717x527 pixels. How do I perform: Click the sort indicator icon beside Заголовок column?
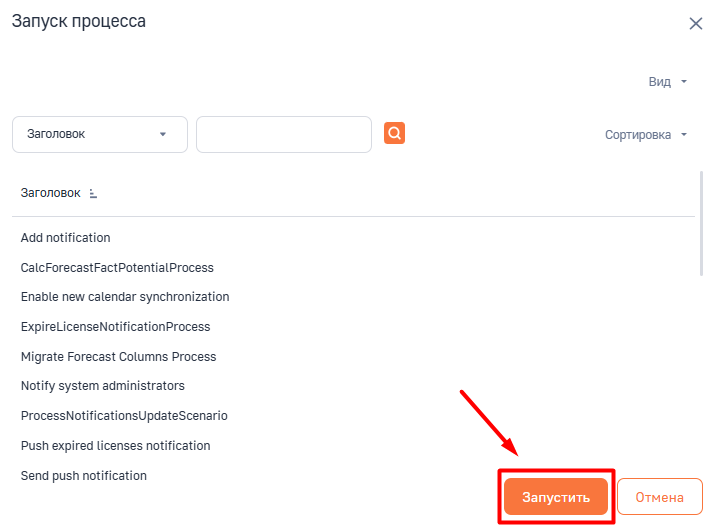coord(93,194)
